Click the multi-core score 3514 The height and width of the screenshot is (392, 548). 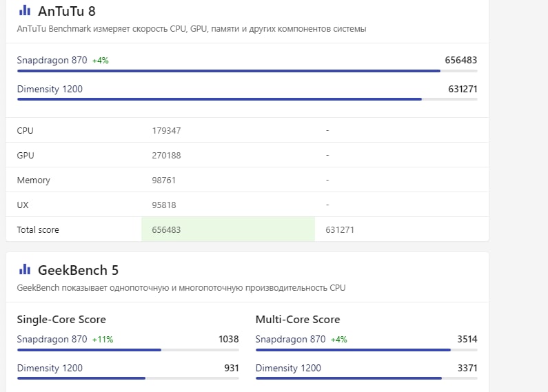pos(467,339)
